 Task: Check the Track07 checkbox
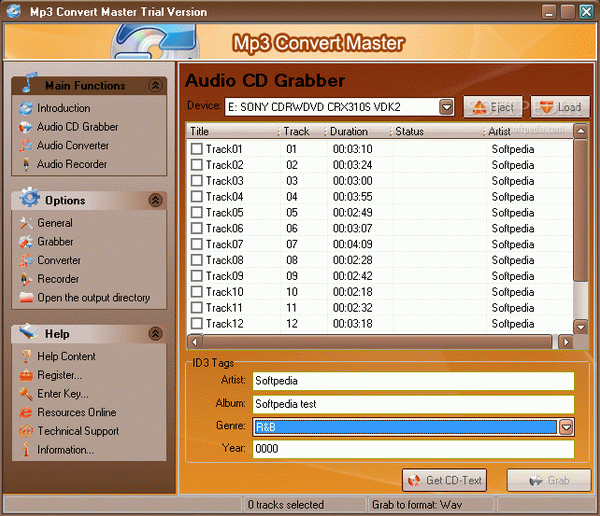197,244
